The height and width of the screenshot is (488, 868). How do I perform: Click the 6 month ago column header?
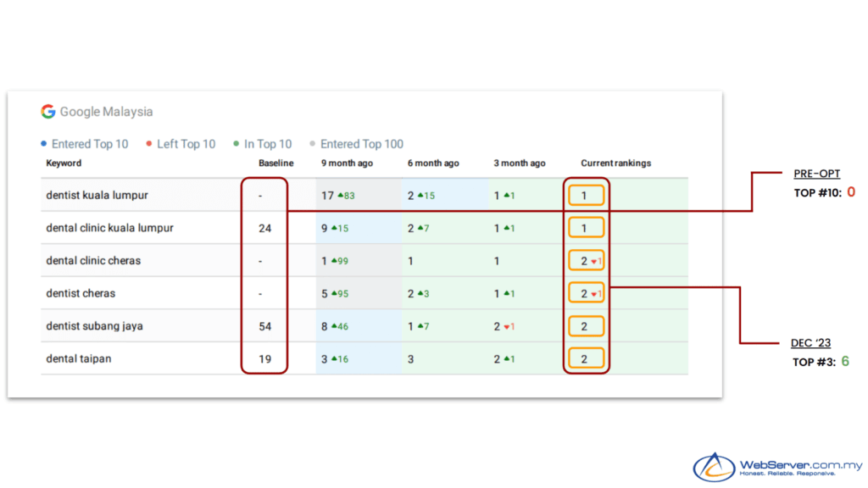coord(432,164)
